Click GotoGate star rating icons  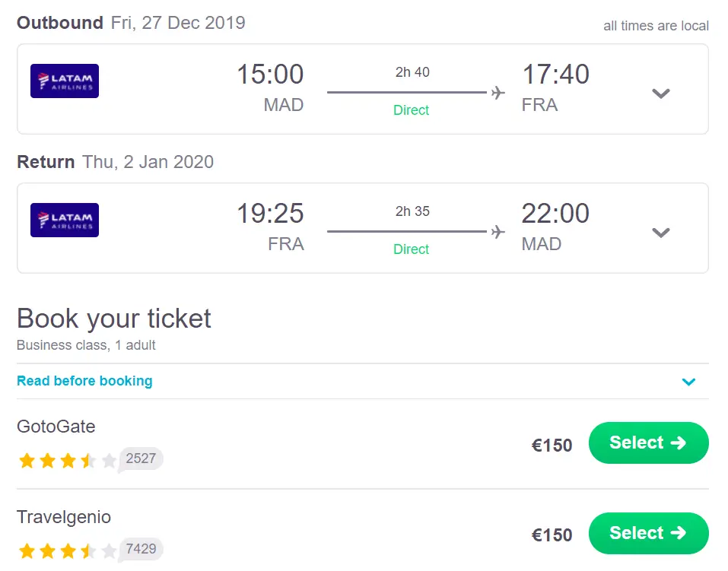click(67, 460)
